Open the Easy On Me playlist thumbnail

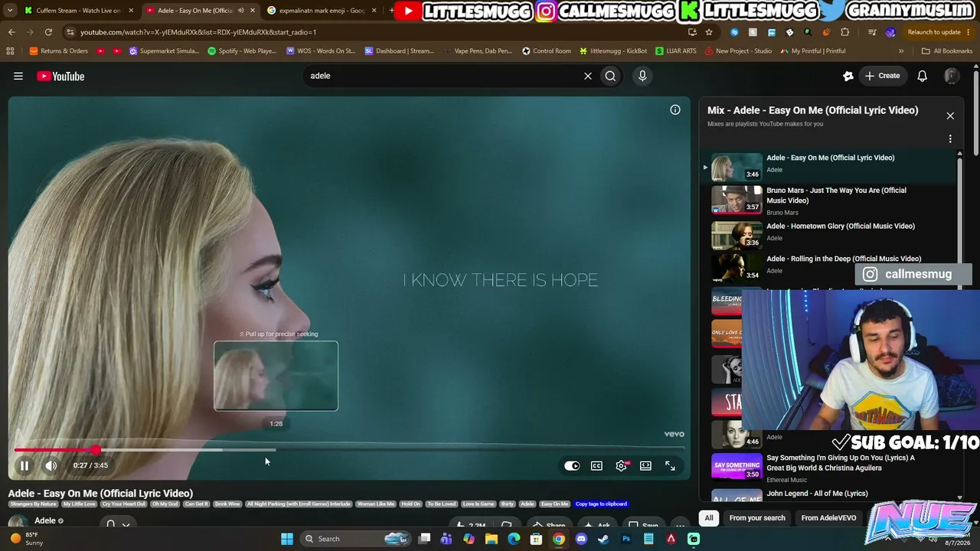pos(737,168)
